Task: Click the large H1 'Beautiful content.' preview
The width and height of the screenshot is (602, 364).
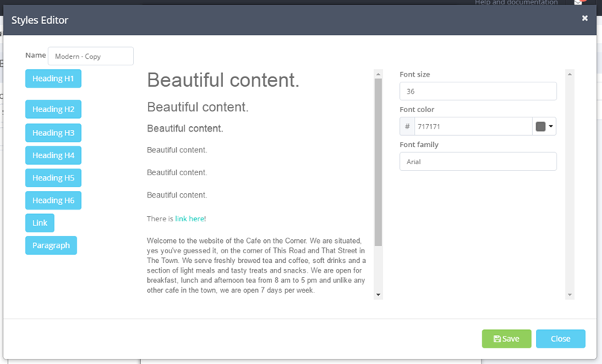Action: [223, 80]
